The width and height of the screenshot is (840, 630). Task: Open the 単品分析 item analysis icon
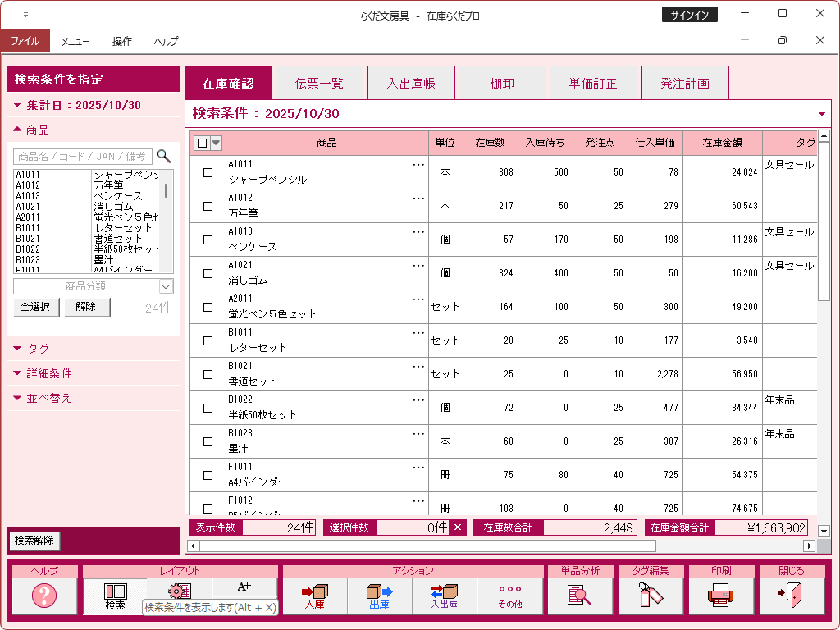[x=579, y=596]
